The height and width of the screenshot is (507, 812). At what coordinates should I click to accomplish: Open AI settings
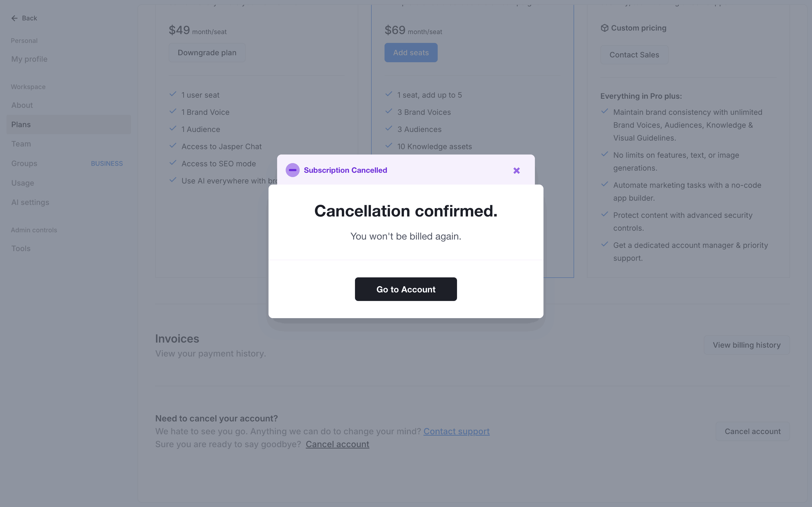point(30,202)
